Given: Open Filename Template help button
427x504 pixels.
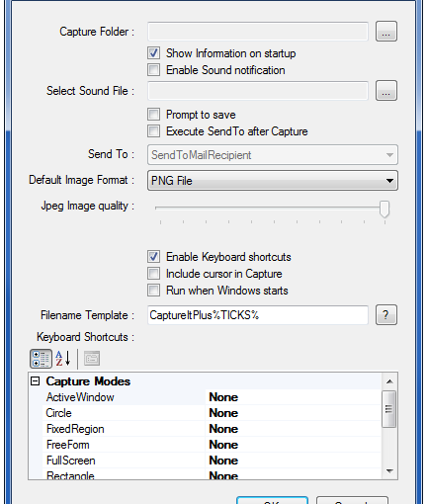Looking at the screenshot, I should (x=386, y=315).
